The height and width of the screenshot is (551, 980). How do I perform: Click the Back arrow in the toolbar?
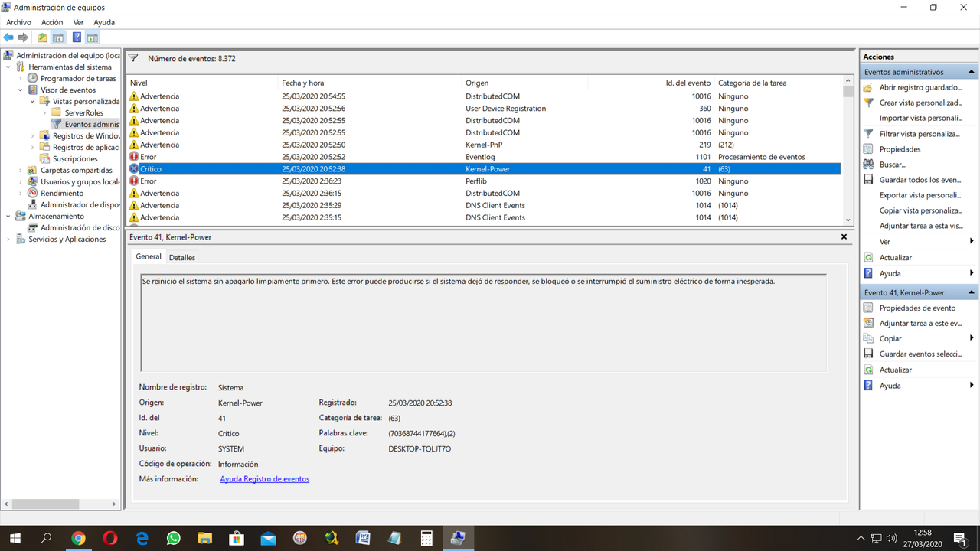(8, 37)
